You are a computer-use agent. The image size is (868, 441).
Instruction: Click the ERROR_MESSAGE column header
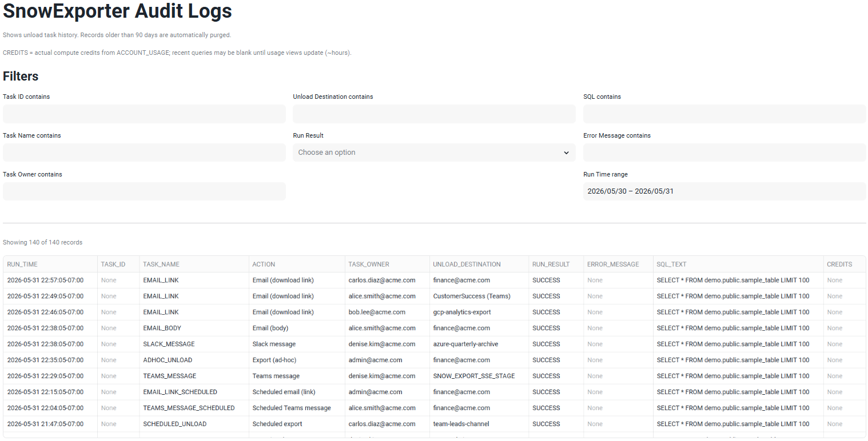618,264
